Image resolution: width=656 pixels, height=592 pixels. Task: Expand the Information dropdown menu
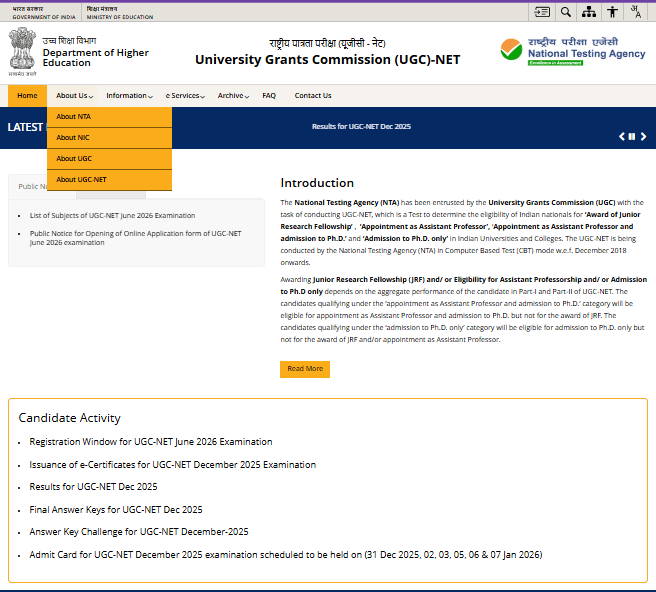click(129, 96)
